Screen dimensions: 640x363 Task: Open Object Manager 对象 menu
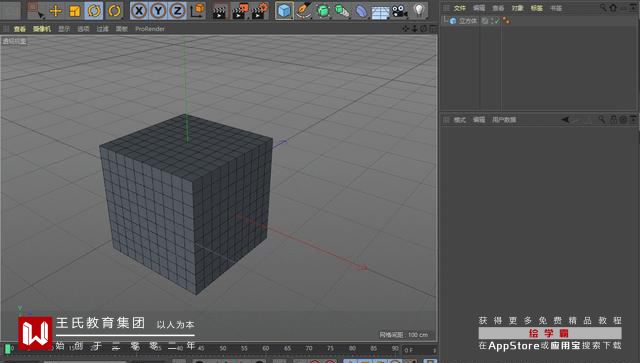pos(518,8)
